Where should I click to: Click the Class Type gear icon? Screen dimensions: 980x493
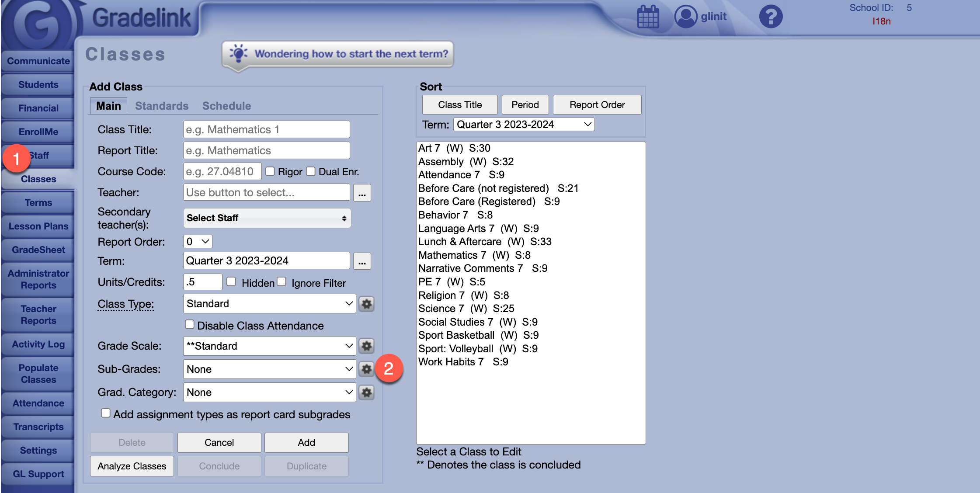coord(366,304)
